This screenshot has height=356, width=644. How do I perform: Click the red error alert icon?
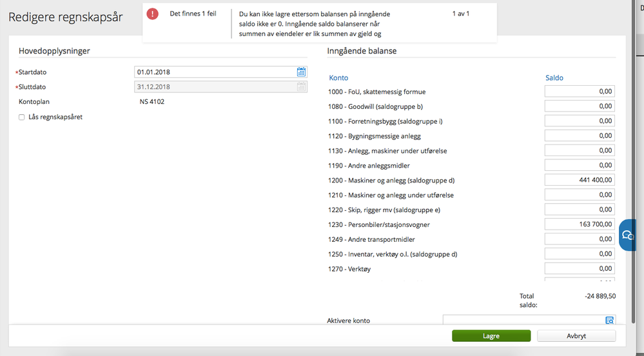[152, 14]
